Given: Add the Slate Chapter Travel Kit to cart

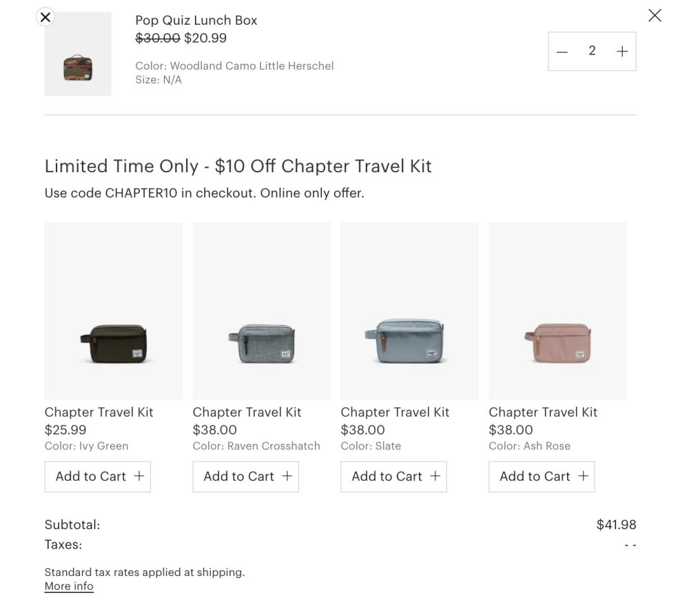Looking at the screenshot, I should tap(393, 476).
